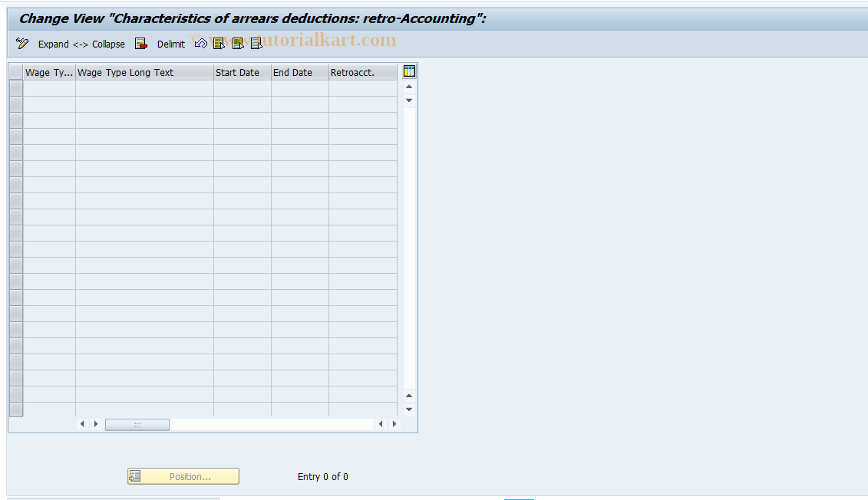Click the deselect all icon

coord(256,44)
